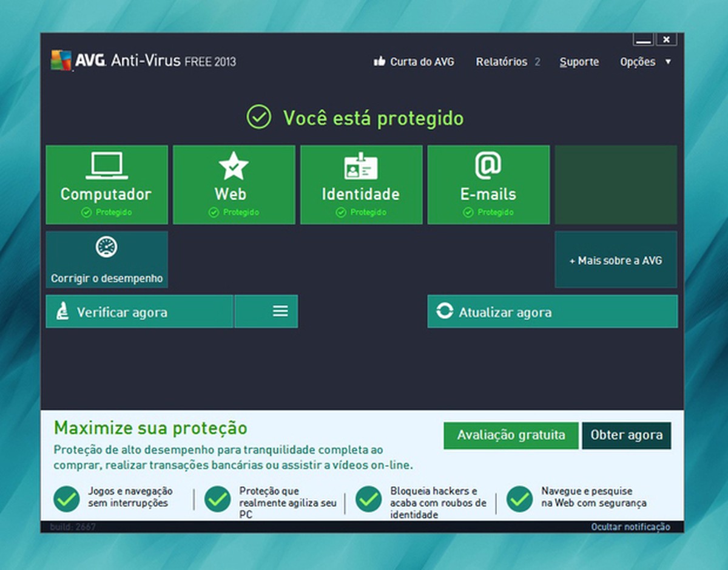Click the green check circle beside Você está protegido
Image resolution: width=728 pixels, height=570 pixels.
click(259, 117)
